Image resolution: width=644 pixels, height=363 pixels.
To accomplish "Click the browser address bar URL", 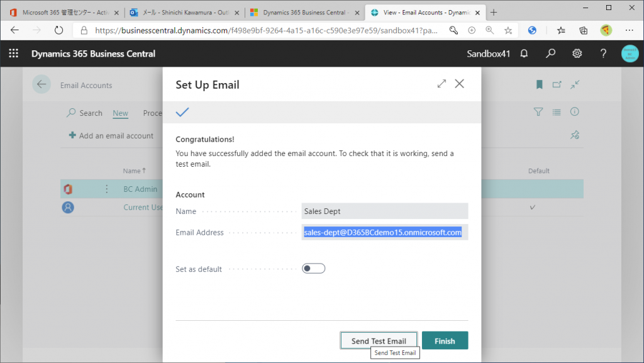I will pos(267,30).
